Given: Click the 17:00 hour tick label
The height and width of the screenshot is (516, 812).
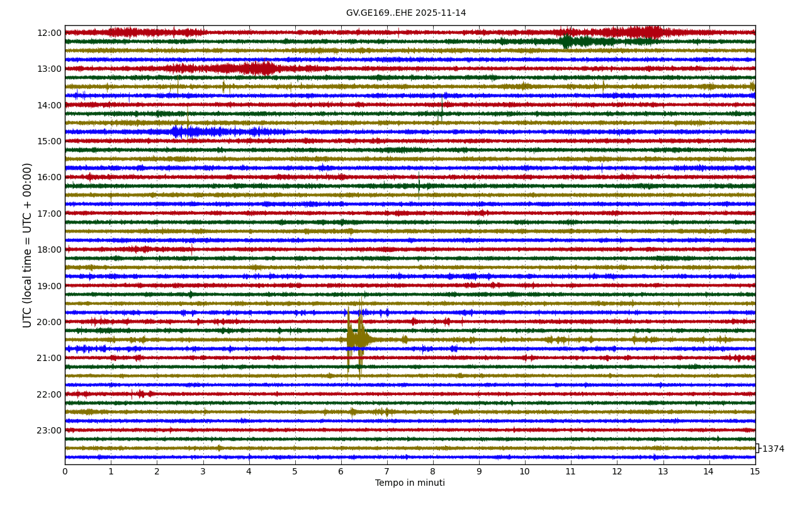Looking at the screenshot, I should tap(49, 214).
